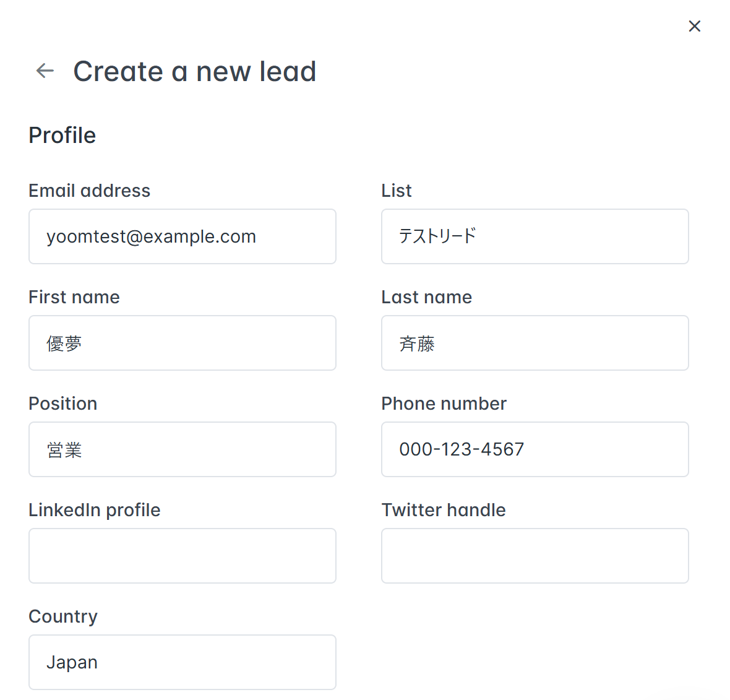
Task: Click the Email address input containing yoomtest@example.com
Action: (182, 236)
